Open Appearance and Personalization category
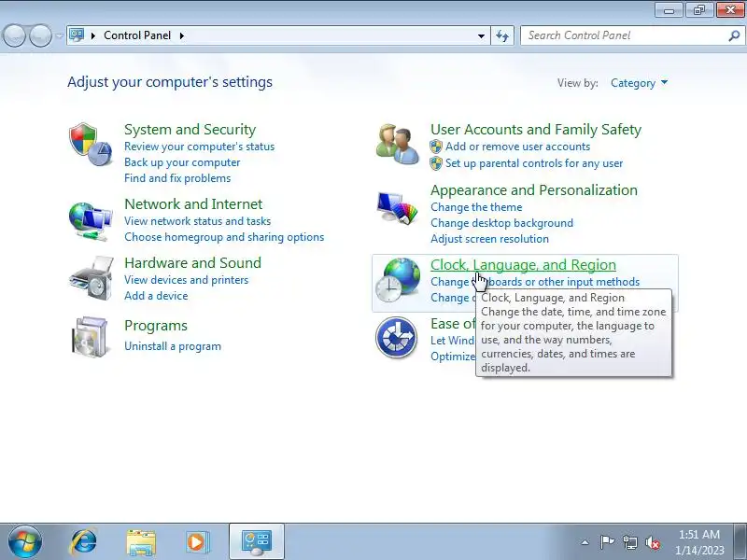Screen dimensions: 747x560 click(534, 190)
